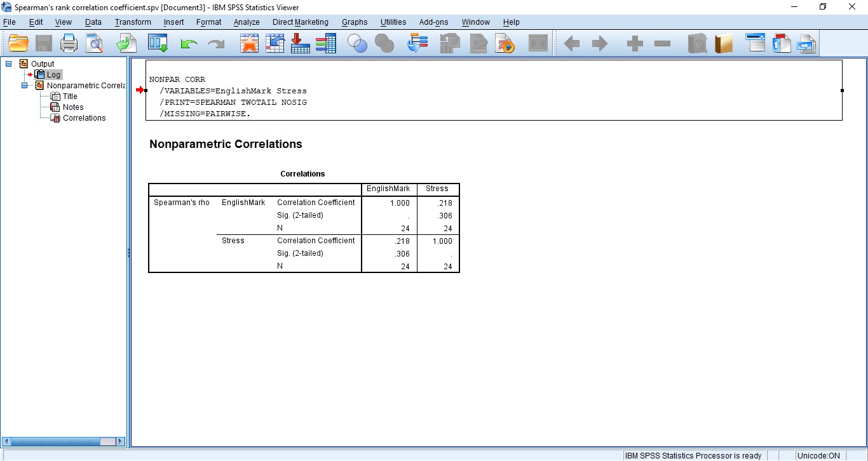The width and height of the screenshot is (868, 461).
Task: Click the Go to Variable icon
Action: [300, 43]
